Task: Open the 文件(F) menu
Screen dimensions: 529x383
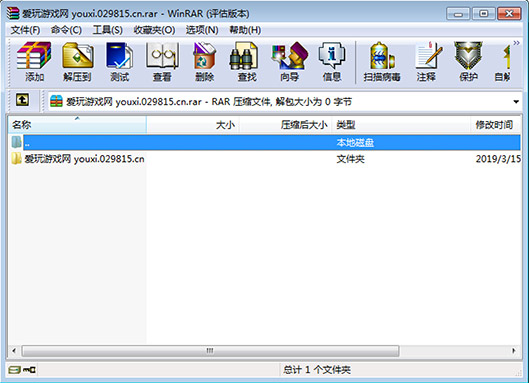Action: (x=25, y=30)
